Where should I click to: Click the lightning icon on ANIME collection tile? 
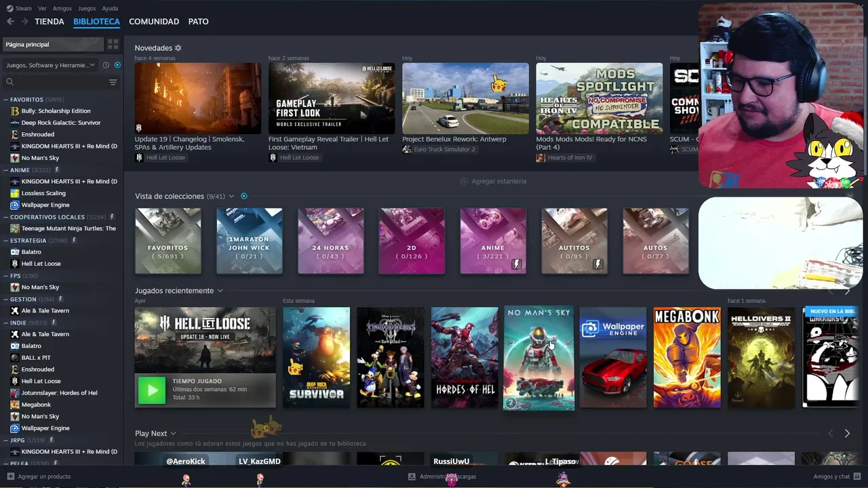coord(517,264)
